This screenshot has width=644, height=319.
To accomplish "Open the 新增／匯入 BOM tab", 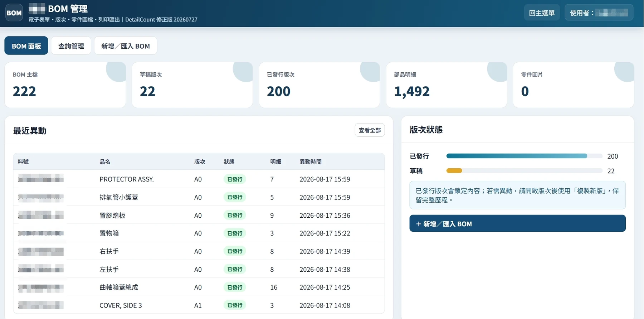I will click(126, 46).
